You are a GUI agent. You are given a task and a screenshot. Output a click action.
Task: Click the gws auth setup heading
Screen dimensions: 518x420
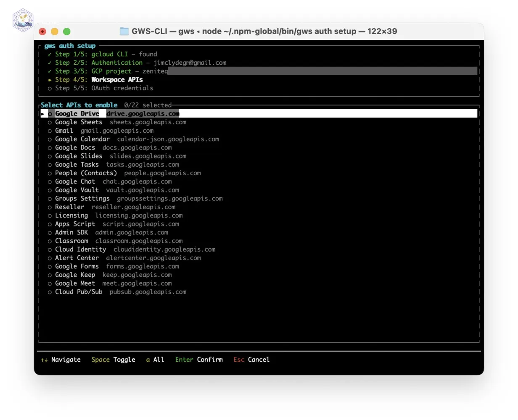click(70, 46)
